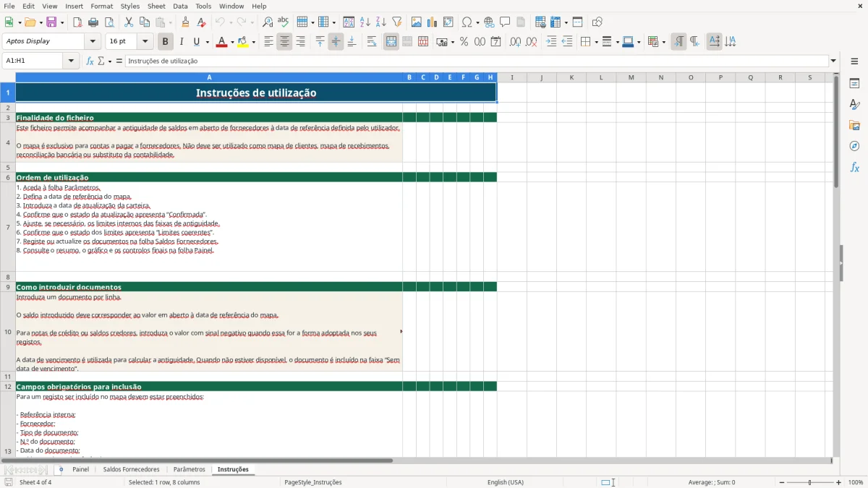
Task: Adjust the zoom slider in status bar
Action: pos(809,482)
